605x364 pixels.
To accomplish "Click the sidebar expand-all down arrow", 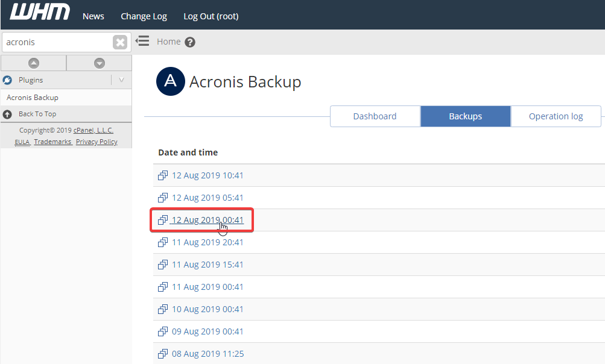I will coord(100,63).
